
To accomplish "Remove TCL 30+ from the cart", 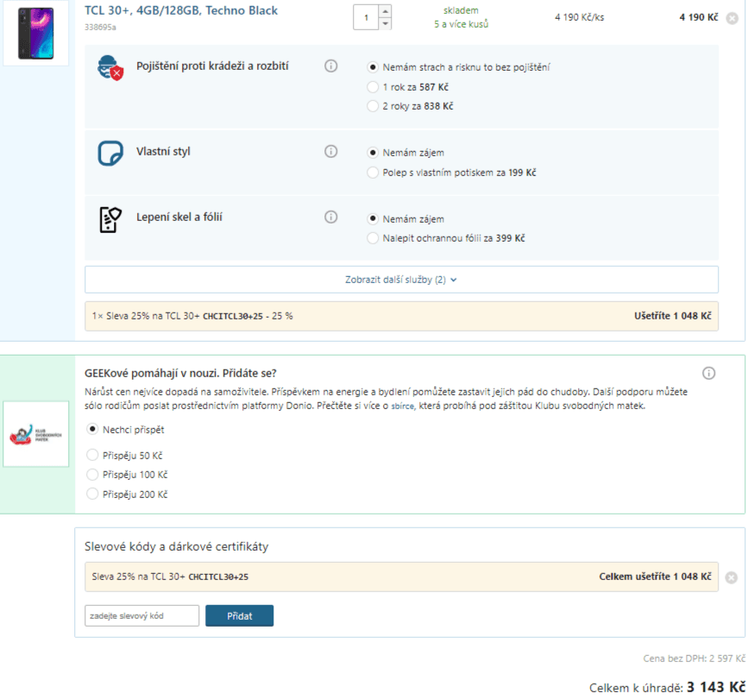I will tap(732, 19).
